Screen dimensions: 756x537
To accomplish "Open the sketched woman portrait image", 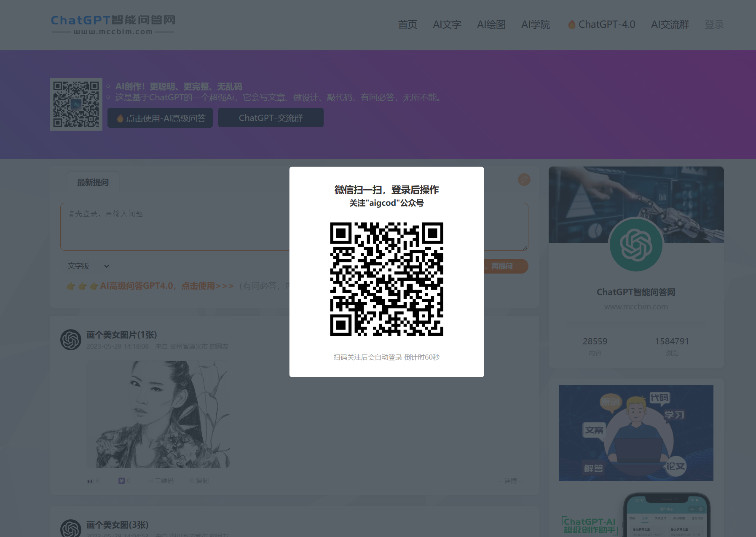I will click(x=158, y=414).
